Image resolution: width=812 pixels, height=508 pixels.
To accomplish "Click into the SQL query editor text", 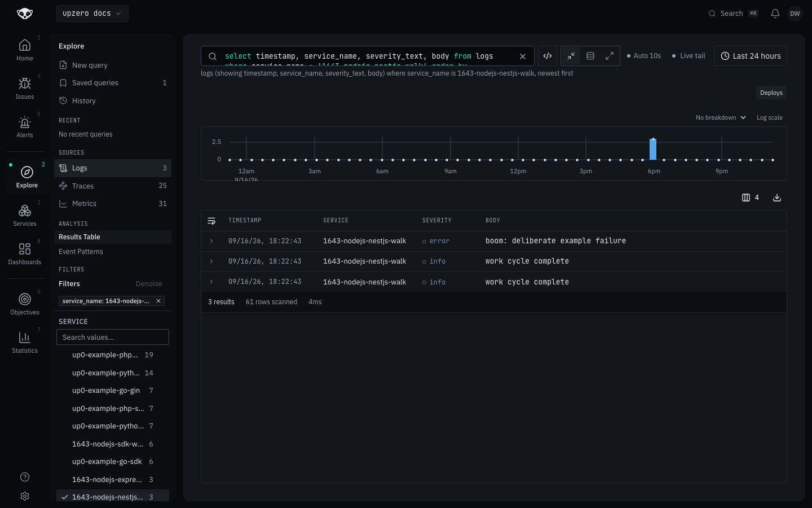I will click(x=367, y=56).
